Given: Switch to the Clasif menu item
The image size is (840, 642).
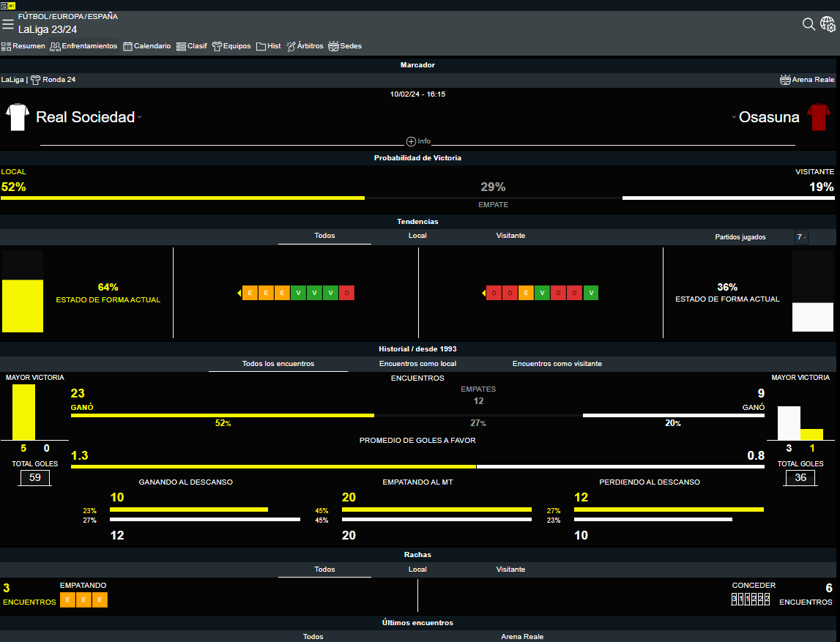Looking at the screenshot, I should click(x=192, y=46).
